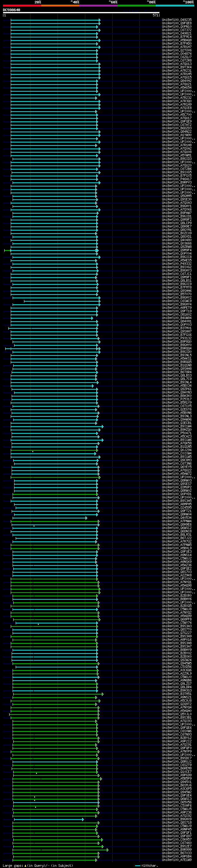This screenshot has width=197, height=868.
Task: Select the UniRef100_Q84N22 label
Action: pyautogui.click(x=177, y=131)
